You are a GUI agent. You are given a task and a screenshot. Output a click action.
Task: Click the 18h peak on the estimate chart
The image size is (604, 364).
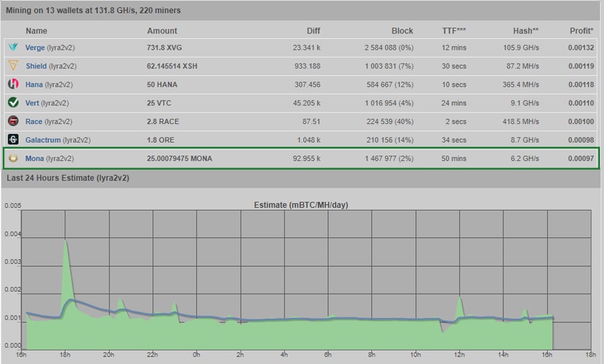pos(66,241)
